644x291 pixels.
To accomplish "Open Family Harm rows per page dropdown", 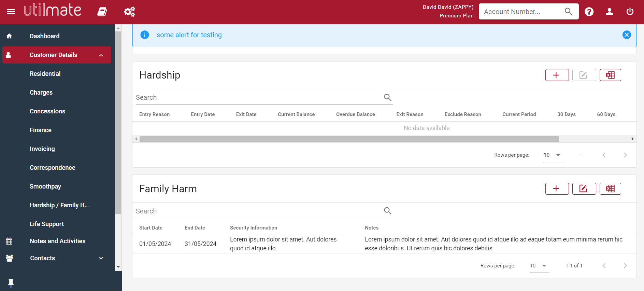I will [x=539, y=266].
